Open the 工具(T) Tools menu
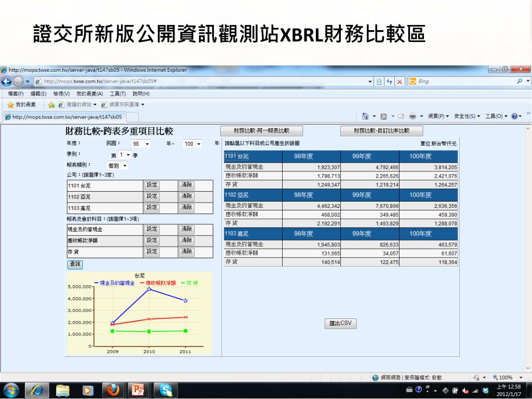This screenshot has width=532, height=399. click(x=118, y=94)
